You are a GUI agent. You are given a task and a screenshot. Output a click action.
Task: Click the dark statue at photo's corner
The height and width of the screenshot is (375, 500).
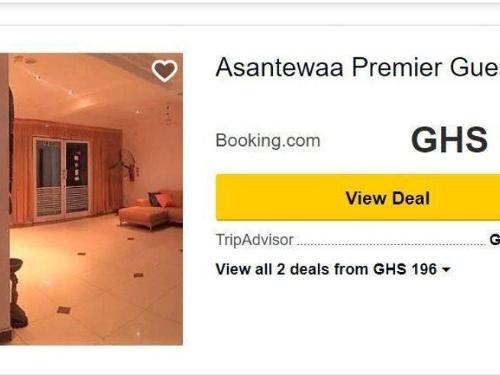coord(17,294)
